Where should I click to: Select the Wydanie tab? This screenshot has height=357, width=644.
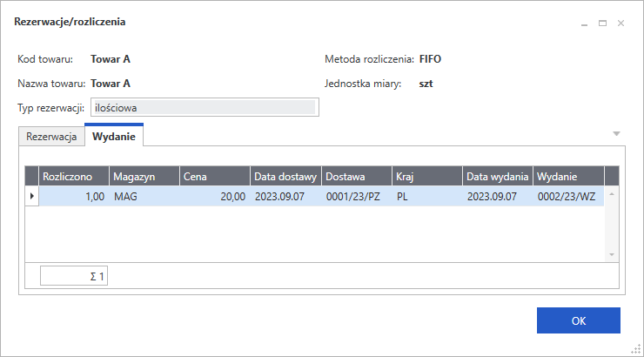click(114, 137)
